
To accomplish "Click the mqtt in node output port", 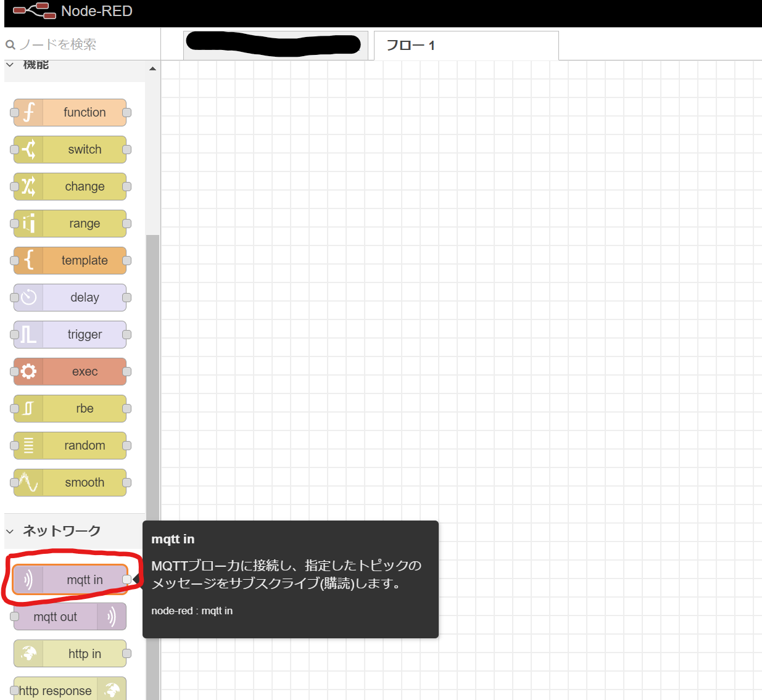I will (126, 580).
